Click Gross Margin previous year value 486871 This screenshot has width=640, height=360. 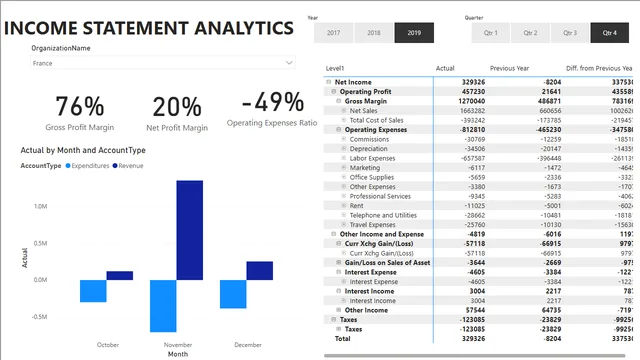pyautogui.click(x=549, y=101)
